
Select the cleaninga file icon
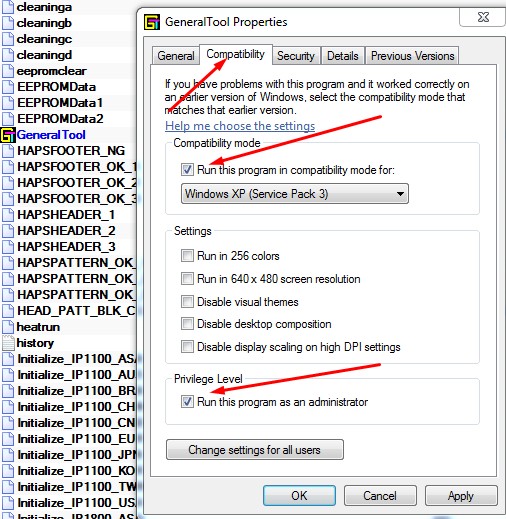pyautogui.click(x=8, y=7)
